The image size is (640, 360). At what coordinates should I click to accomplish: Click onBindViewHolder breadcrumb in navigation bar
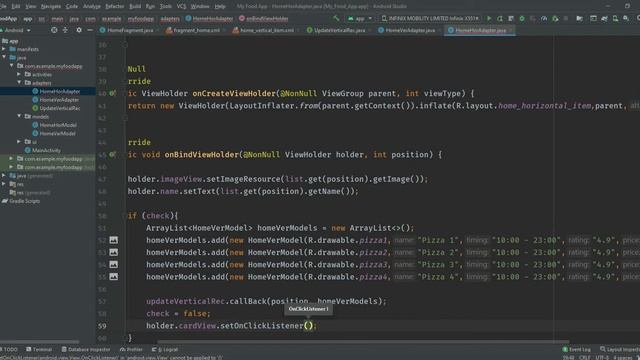click(263, 19)
